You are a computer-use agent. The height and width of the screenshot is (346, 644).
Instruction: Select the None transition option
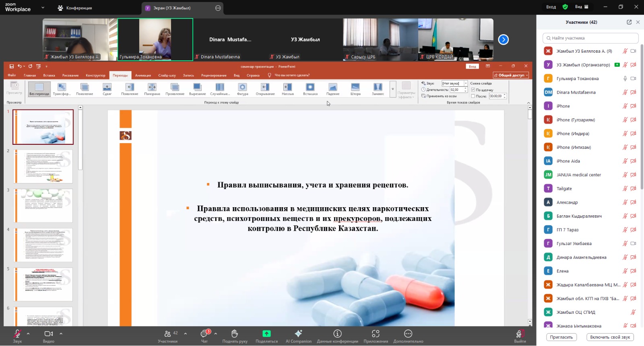(39, 89)
